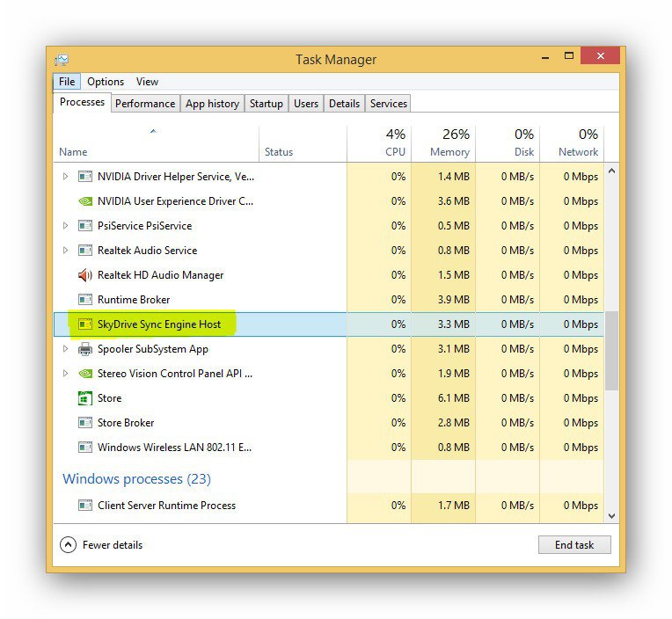Click the Realtek HD Audio Manager speaker icon
The width and height of the screenshot is (672, 619).
pos(85,275)
